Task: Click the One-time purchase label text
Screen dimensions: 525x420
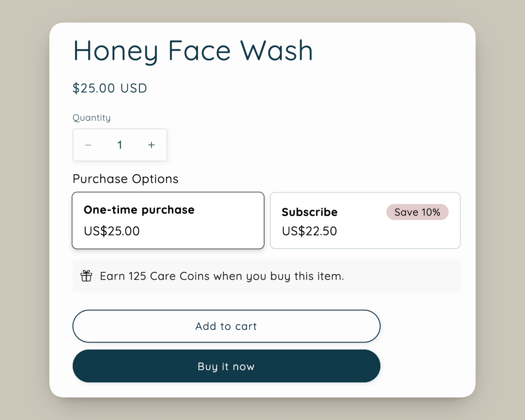Action: (139, 210)
